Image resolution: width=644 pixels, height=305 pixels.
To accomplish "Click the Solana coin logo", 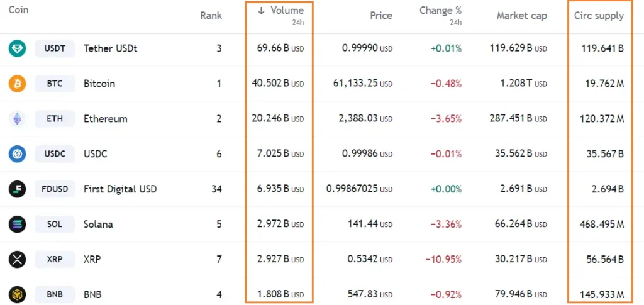I will pos(17,224).
